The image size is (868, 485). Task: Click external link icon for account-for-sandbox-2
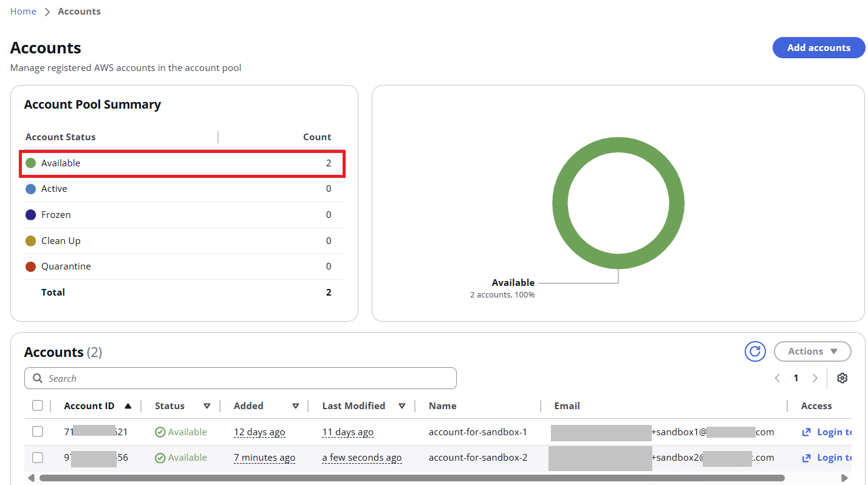coord(807,458)
